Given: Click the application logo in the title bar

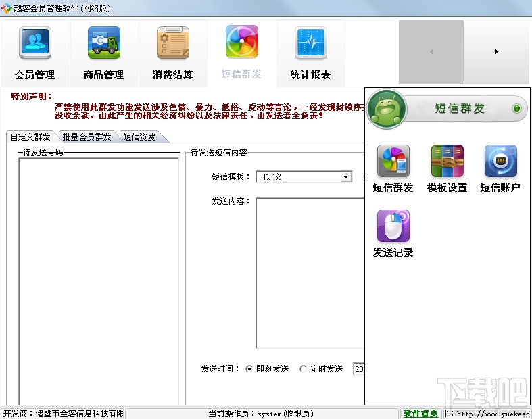Looking at the screenshot, I should click(7, 8).
